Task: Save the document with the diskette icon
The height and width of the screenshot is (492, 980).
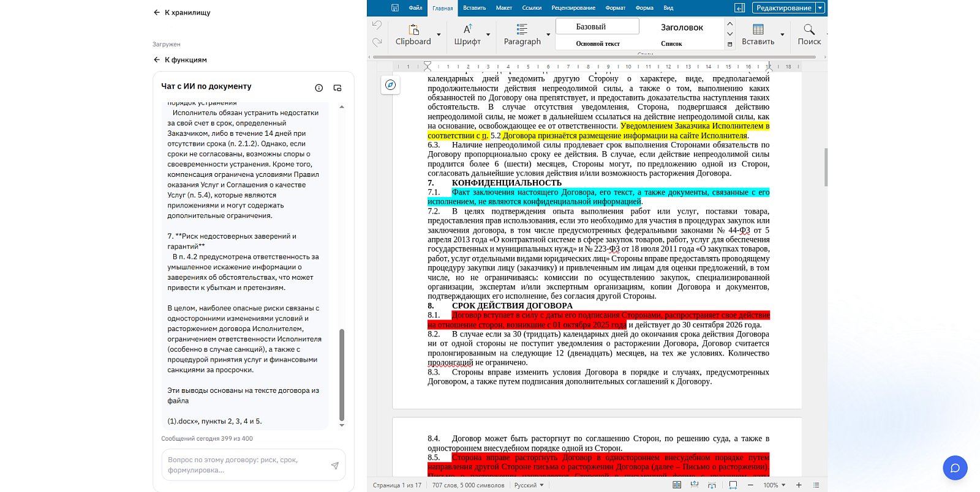Action: click(x=395, y=8)
